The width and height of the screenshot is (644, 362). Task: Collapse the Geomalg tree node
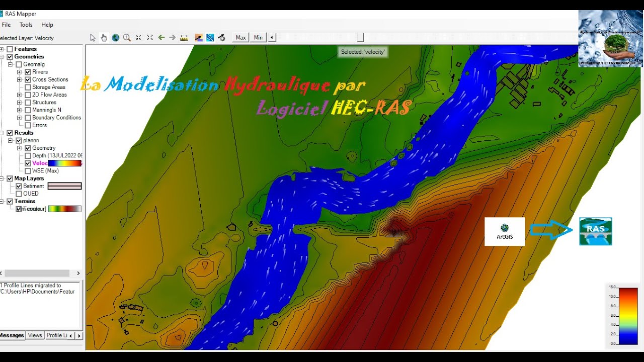point(10,64)
